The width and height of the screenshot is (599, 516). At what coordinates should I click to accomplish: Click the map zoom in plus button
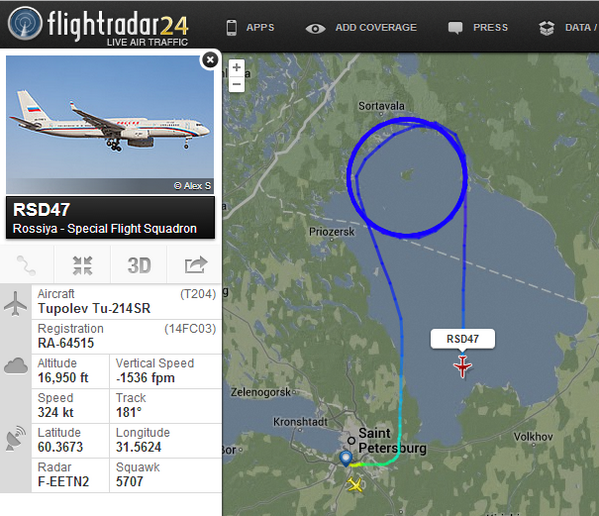pos(236,67)
